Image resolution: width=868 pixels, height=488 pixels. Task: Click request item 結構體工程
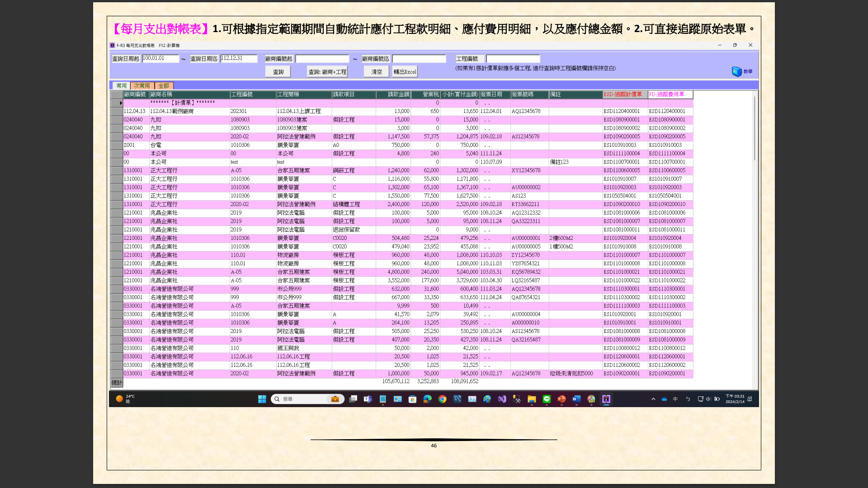coord(346,204)
